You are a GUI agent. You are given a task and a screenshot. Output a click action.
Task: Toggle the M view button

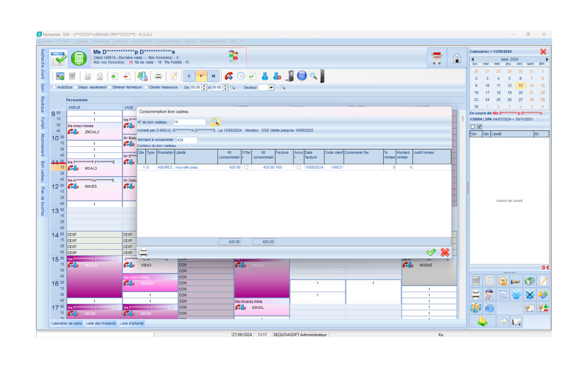pyautogui.click(x=214, y=76)
